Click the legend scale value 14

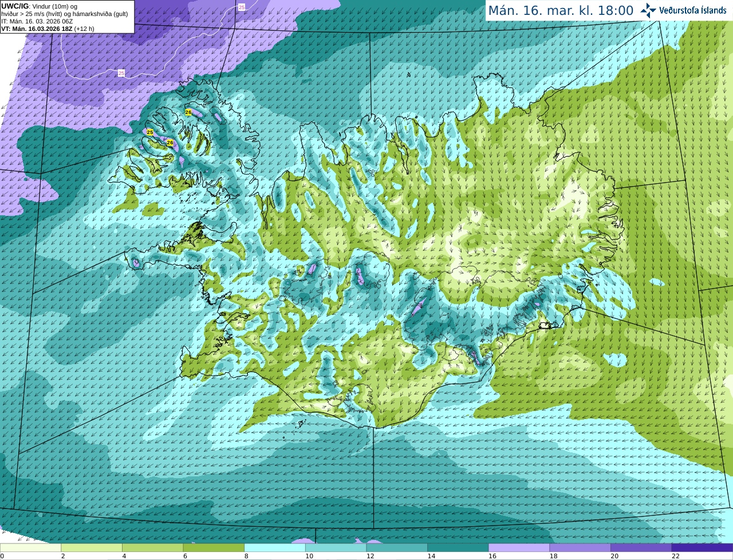[x=431, y=556]
